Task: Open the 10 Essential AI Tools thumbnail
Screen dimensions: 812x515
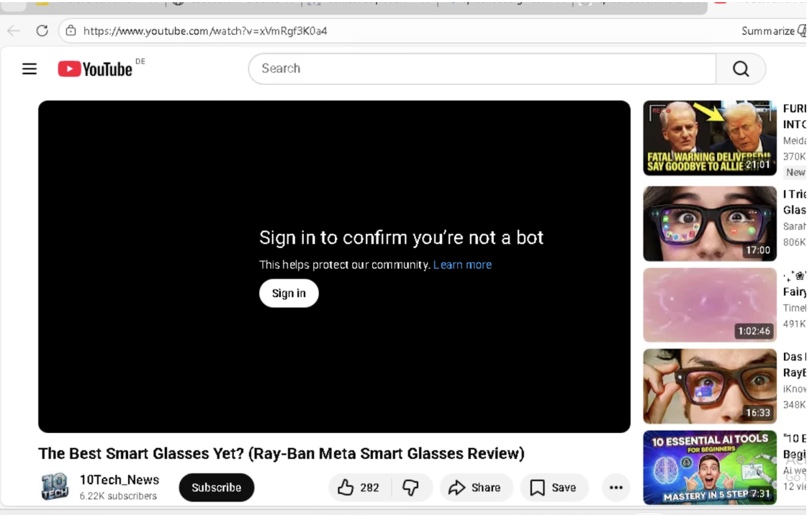Action: click(709, 468)
